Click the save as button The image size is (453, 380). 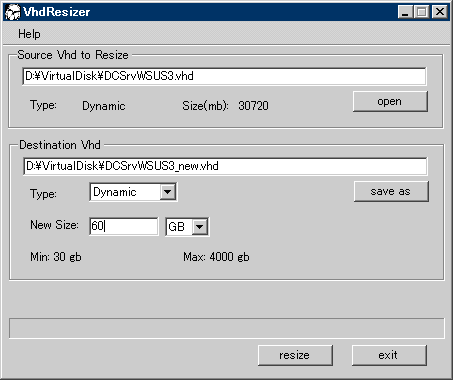pyautogui.click(x=391, y=191)
